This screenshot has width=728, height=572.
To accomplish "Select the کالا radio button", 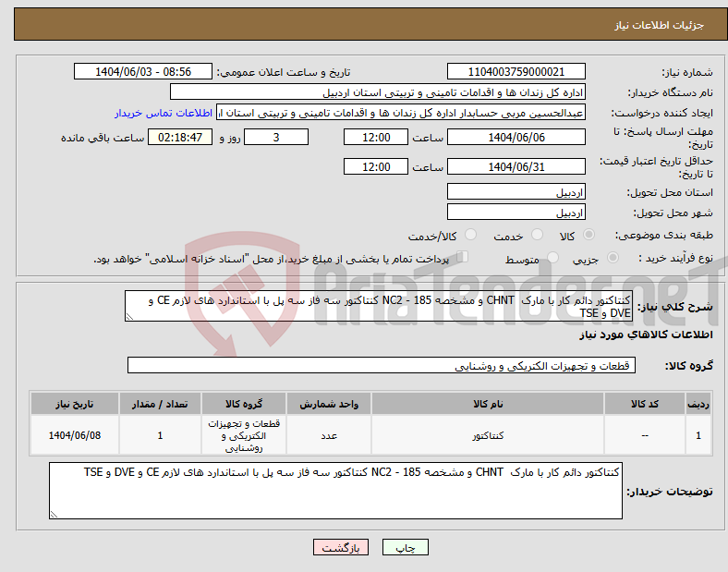I will point(588,235).
